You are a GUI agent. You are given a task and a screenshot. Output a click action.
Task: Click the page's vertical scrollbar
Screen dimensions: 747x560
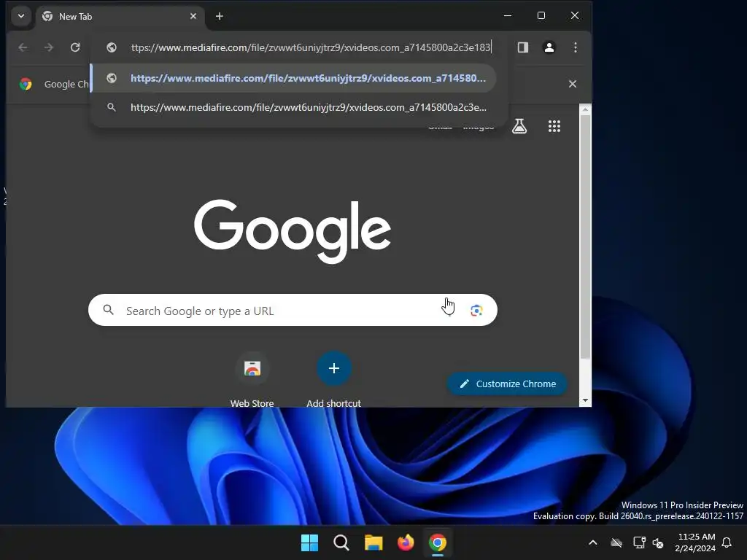[586, 236]
